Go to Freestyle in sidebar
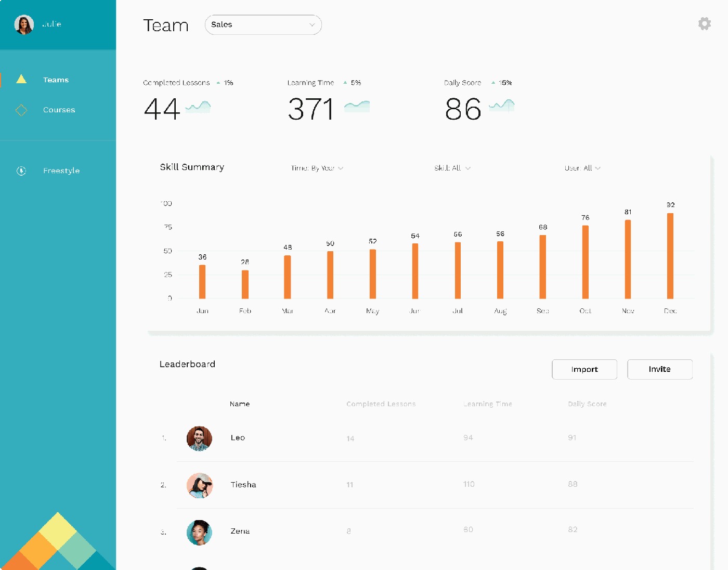Image resolution: width=728 pixels, height=570 pixels. pos(61,171)
